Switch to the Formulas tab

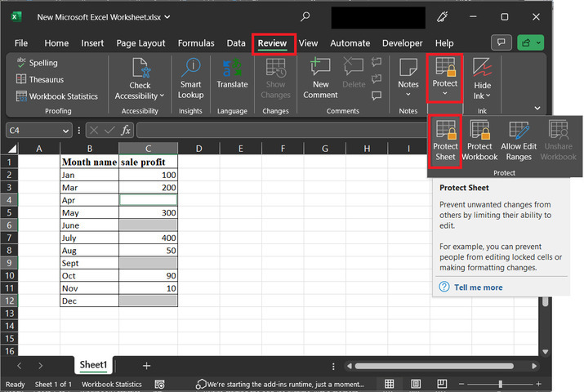(x=196, y=43)
